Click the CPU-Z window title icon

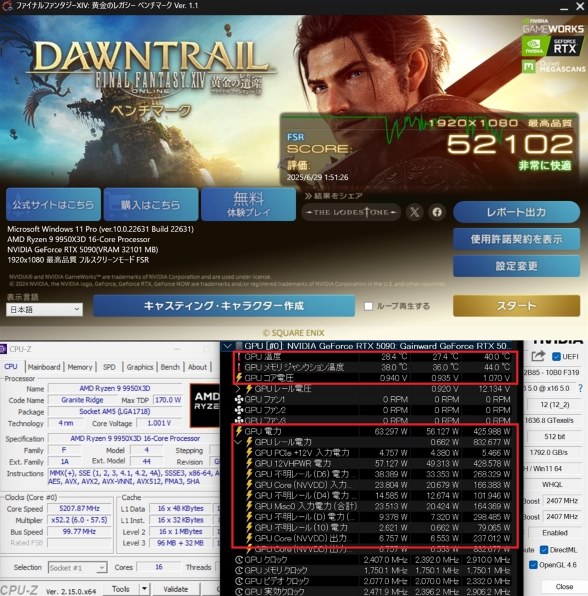point(3,349)
